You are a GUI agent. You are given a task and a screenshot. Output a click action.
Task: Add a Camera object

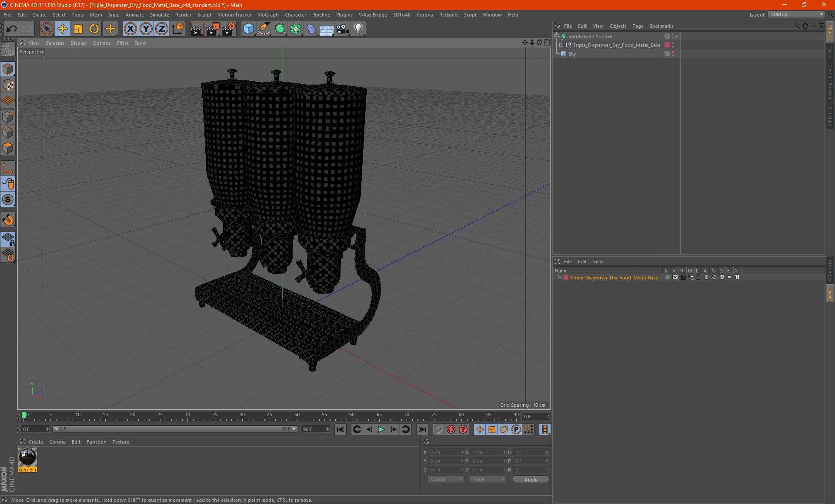coord(343,29)
